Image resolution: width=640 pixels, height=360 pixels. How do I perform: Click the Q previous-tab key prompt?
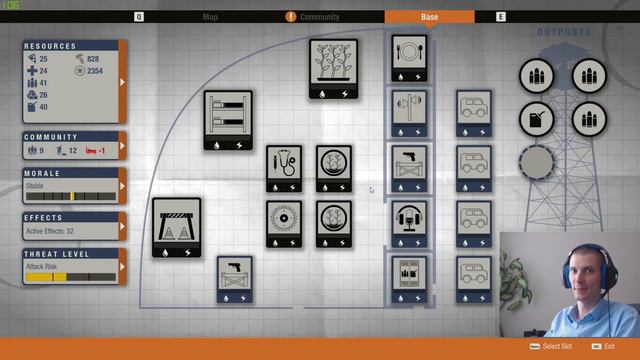coord(139,17)
